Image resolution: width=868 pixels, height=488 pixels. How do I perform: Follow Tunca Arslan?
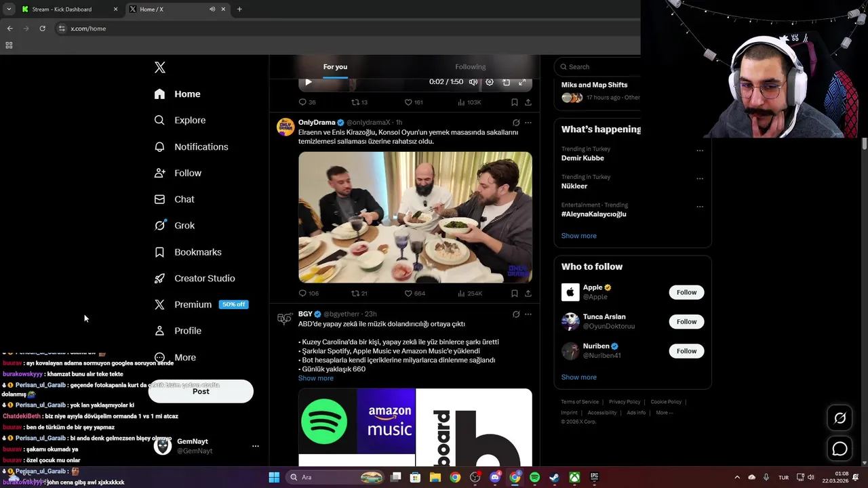pyautogui.click(x=686, y=322)
